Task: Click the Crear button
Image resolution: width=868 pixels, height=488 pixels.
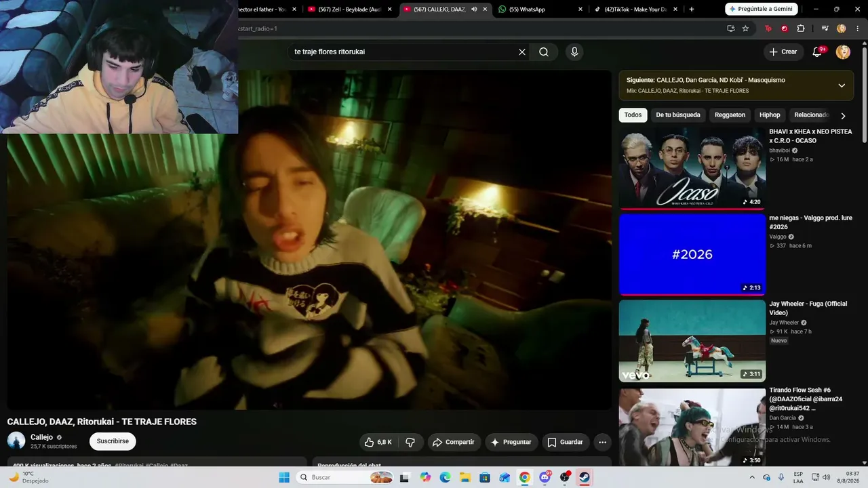Action: click(783, 52)
